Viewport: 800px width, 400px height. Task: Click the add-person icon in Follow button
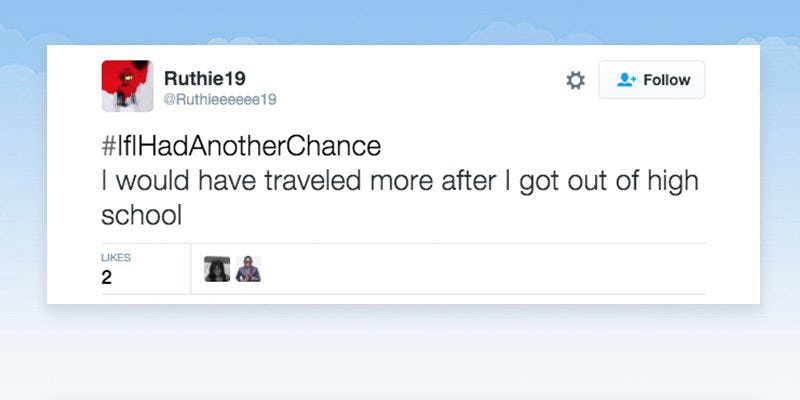pos(627,80)
